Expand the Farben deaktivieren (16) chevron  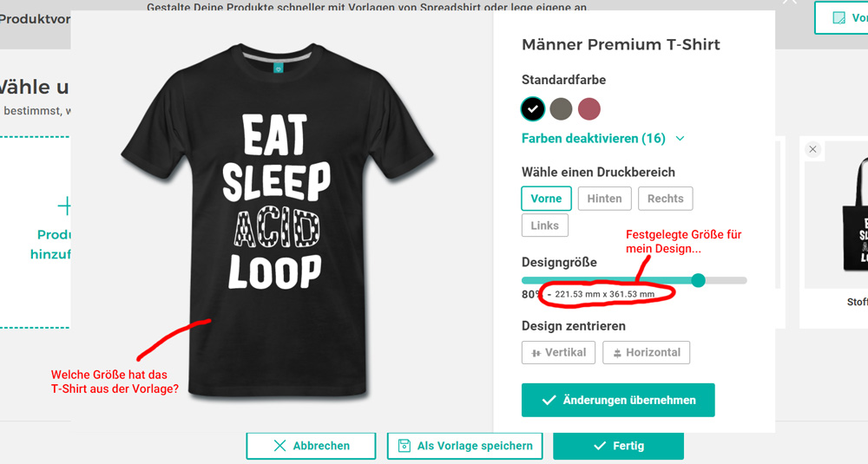(680, 139)
